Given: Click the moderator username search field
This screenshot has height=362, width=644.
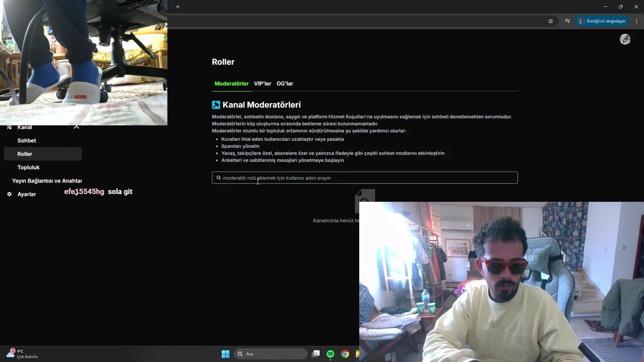Looking at the screenshot, I should tap(365, 178).
